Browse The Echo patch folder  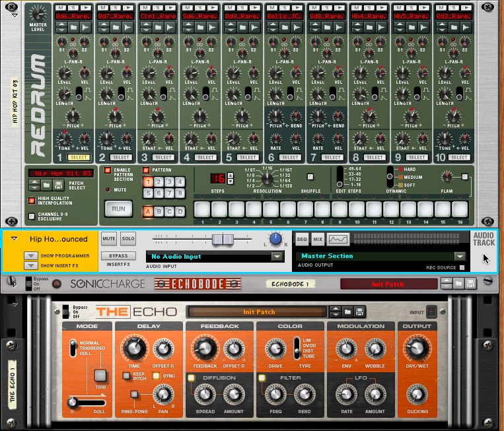click(x=347, y=312)
